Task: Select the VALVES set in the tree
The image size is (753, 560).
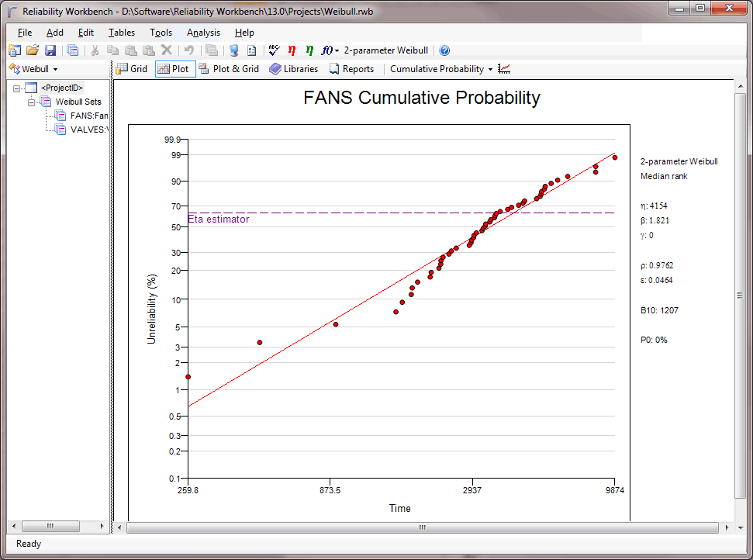Action: (x=88, y=130)
